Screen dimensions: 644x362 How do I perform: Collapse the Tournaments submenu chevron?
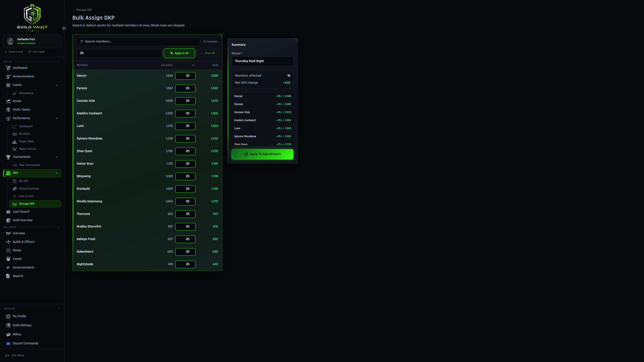[x=57, y=157]
